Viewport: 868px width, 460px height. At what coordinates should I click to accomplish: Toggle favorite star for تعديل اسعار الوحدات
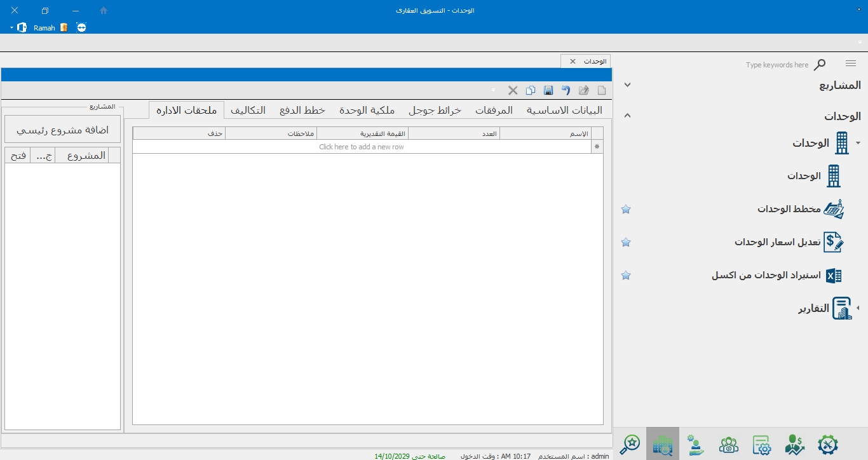pyautogui.click(x=626, y=242)
